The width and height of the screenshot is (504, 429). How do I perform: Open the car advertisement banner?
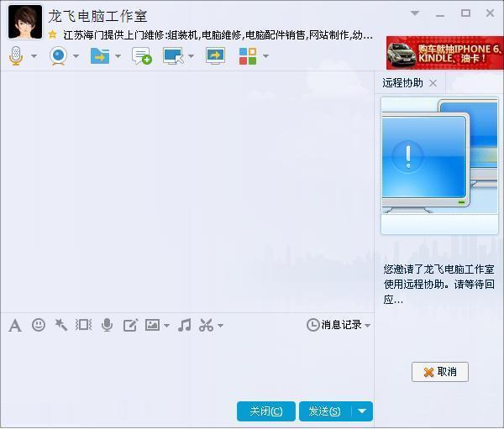tap(445, 53)
